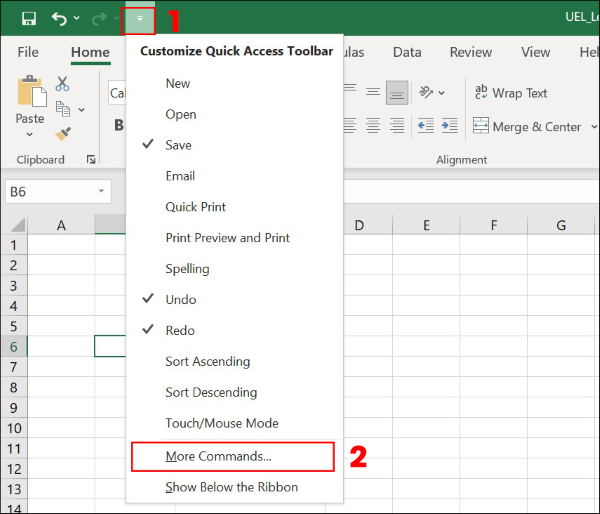600x514 pixels.
Task: Click the font name box
Action: point(117,93)
